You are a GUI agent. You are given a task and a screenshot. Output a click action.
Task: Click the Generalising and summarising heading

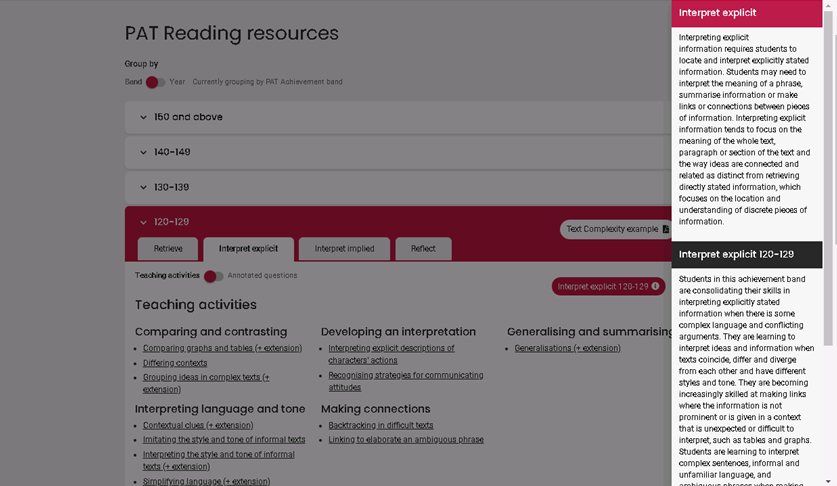pyautogui.click(x=589, y=332)
